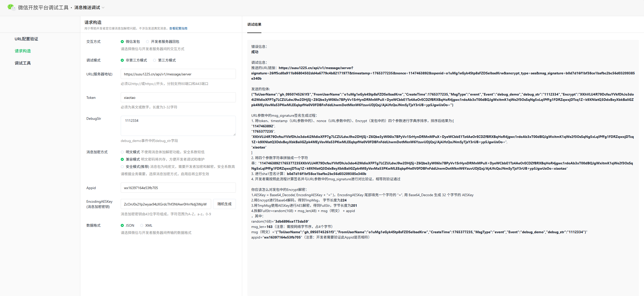Click the 查看配置指南 link
Viewport: 644px width, 296px height.
(178, 28)
